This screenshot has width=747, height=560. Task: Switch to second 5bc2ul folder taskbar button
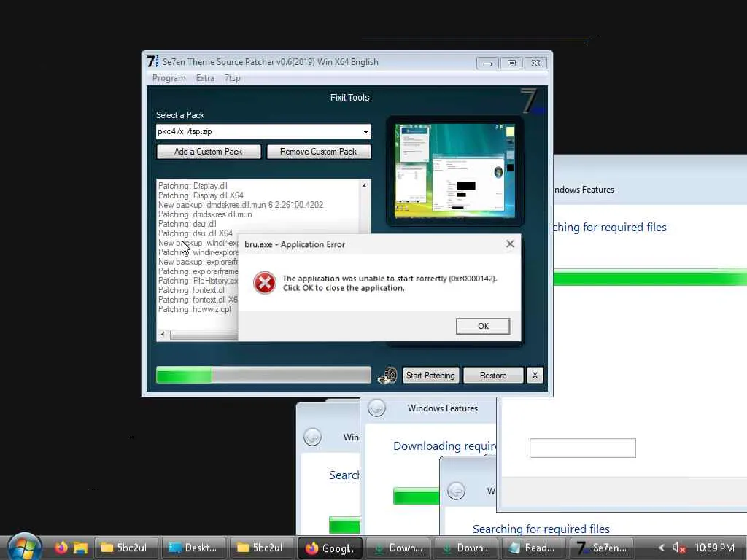pyautogui.click(x=260, y=548)
